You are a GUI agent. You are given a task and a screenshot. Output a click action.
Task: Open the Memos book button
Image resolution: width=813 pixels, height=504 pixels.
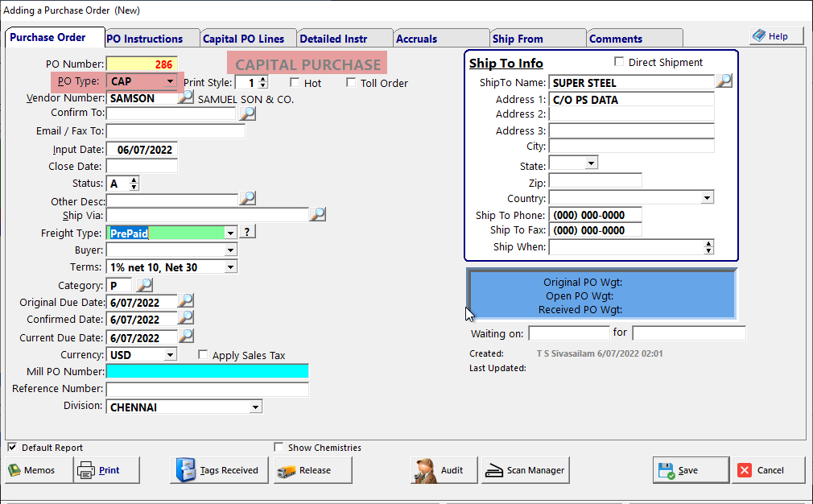pyautogui.click(x=39, y=470)
